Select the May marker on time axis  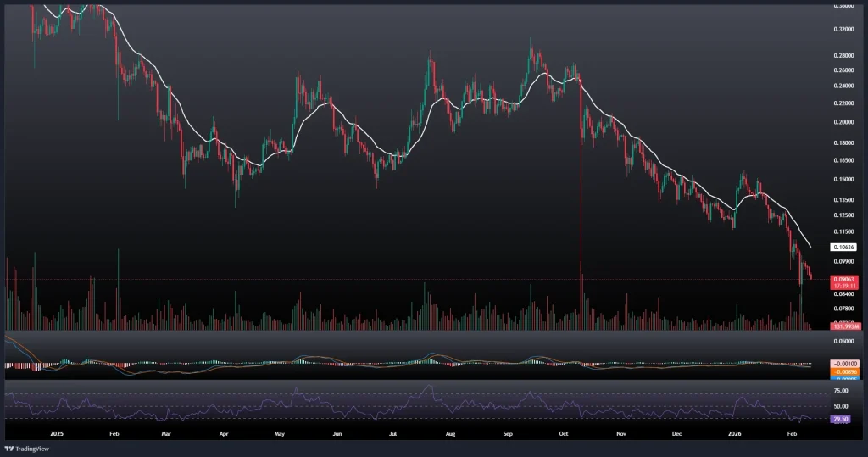(281, 432)
